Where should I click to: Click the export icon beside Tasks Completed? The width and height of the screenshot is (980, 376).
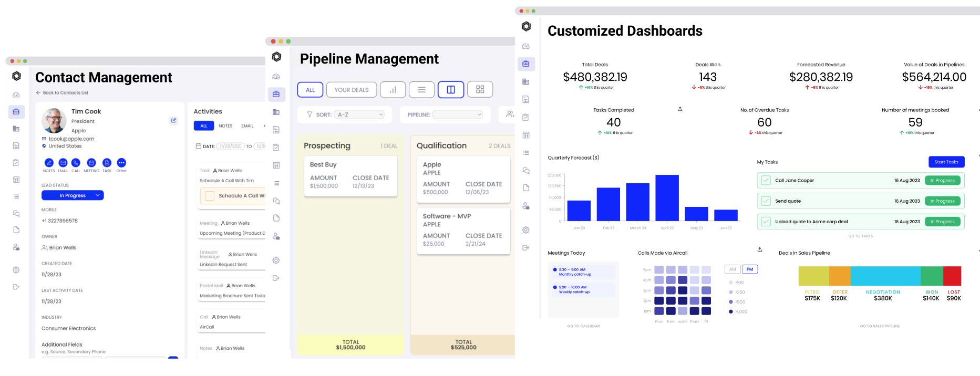coord(680,109)
